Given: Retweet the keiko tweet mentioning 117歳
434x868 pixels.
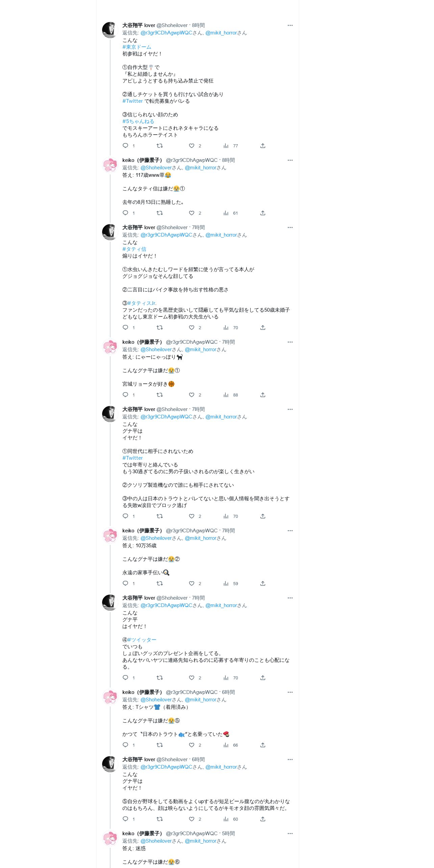Looking at the screenshot, I should (x=160, y=213).
